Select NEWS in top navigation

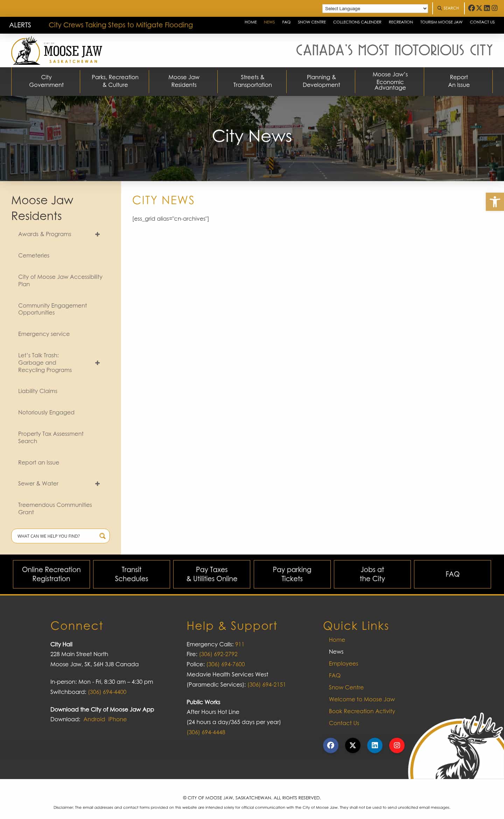click(x=269, y=22)
